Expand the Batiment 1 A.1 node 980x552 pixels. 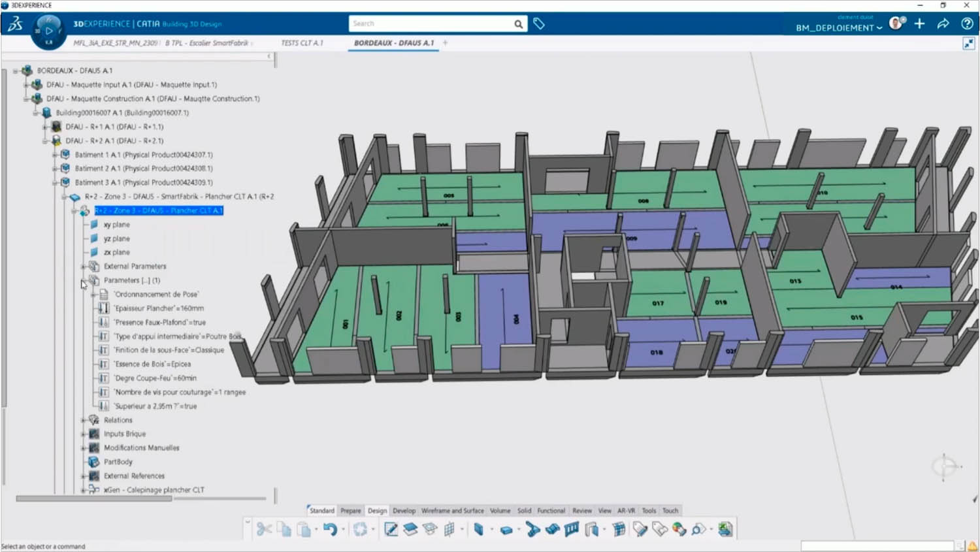coord(55,155)
